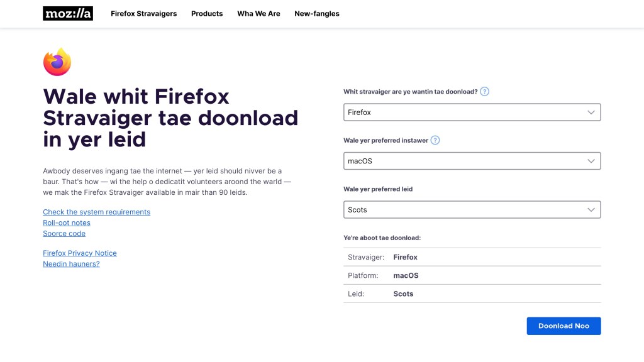The height and width of the screenshot is (362, 644).
Task: Open the Products menu
Action: (x=207, y=14)
